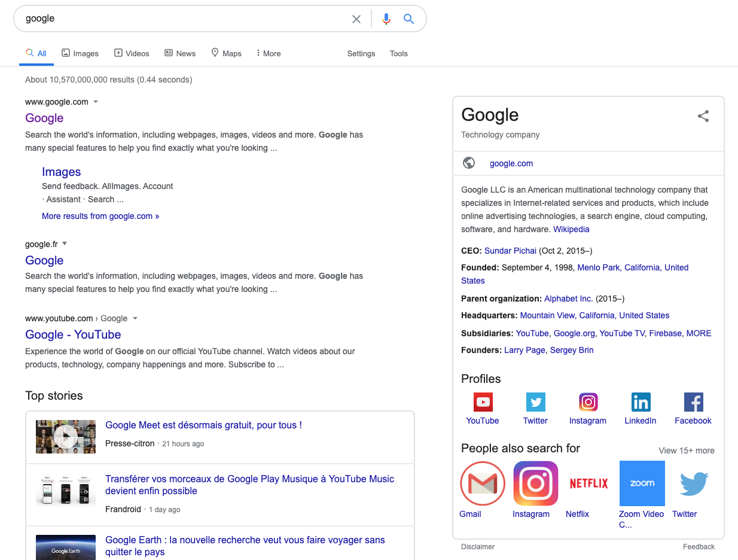Select the Gmail icon in related searches
Viewport: 738px width, 560px height.
point(483,483)
